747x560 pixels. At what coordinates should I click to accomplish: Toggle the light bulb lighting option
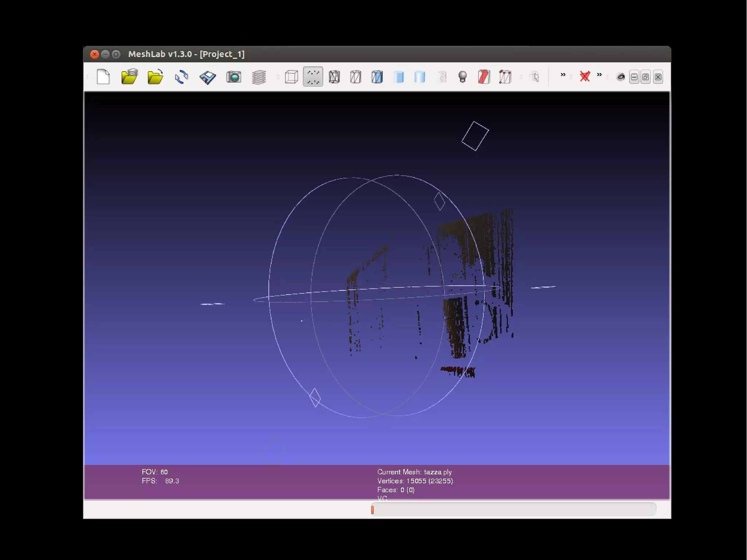coord(462,77)
